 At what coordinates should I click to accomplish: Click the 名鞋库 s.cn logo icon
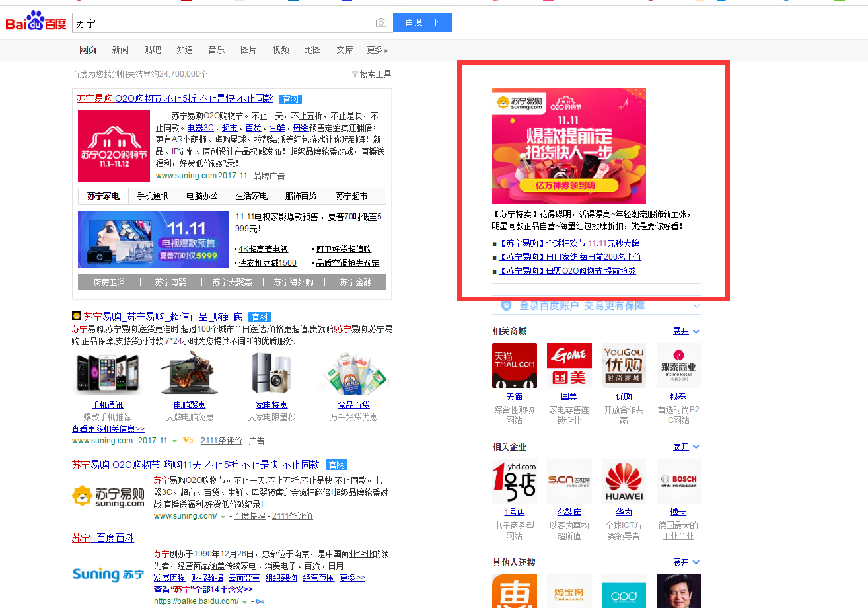pyautogui.click(x=569, y=481)
